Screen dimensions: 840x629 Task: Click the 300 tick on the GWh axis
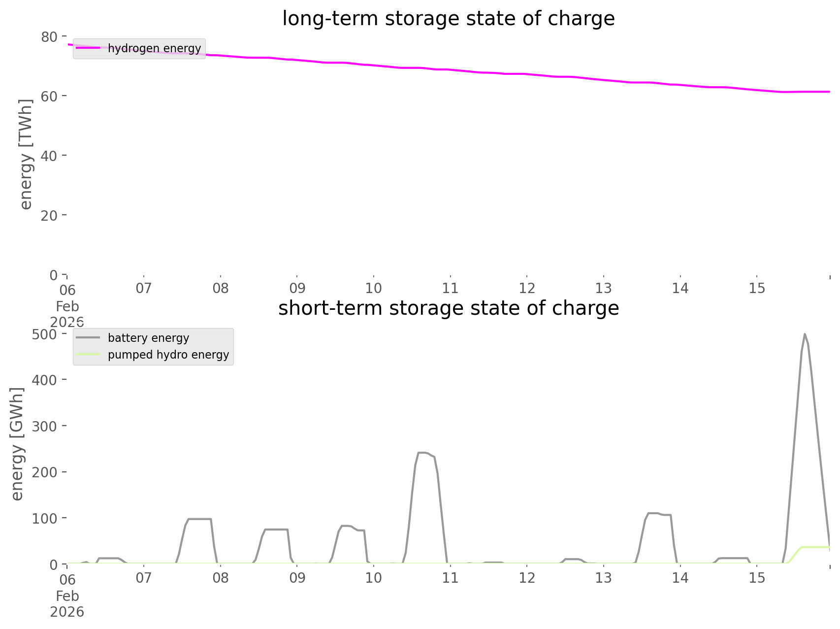(45, 426)
